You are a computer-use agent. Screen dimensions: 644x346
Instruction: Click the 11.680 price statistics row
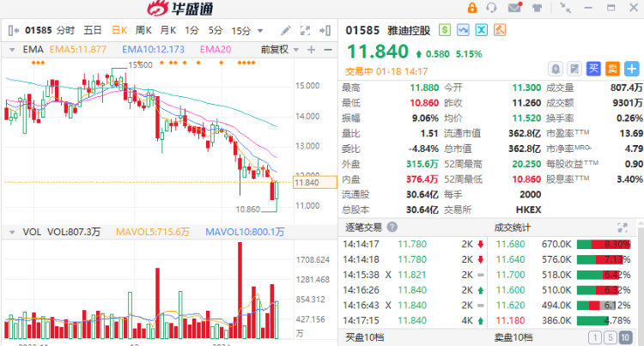click(x=563, y=244)
